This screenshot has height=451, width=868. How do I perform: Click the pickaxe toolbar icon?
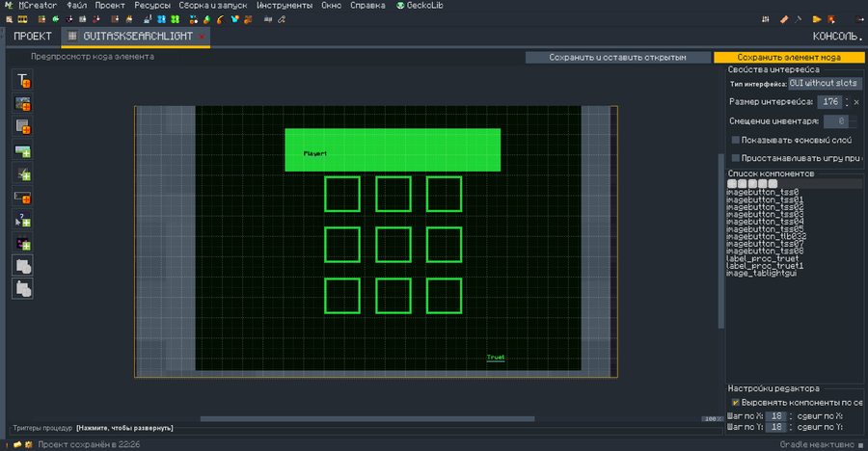click(221, 19)
